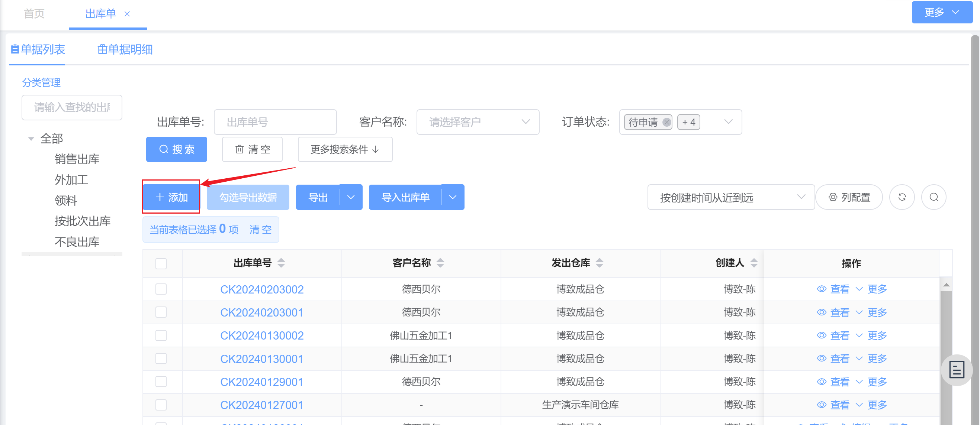Open 更多 actions for CK20240203002
Screen dimensions: 980x425
(x=871, y=289)
